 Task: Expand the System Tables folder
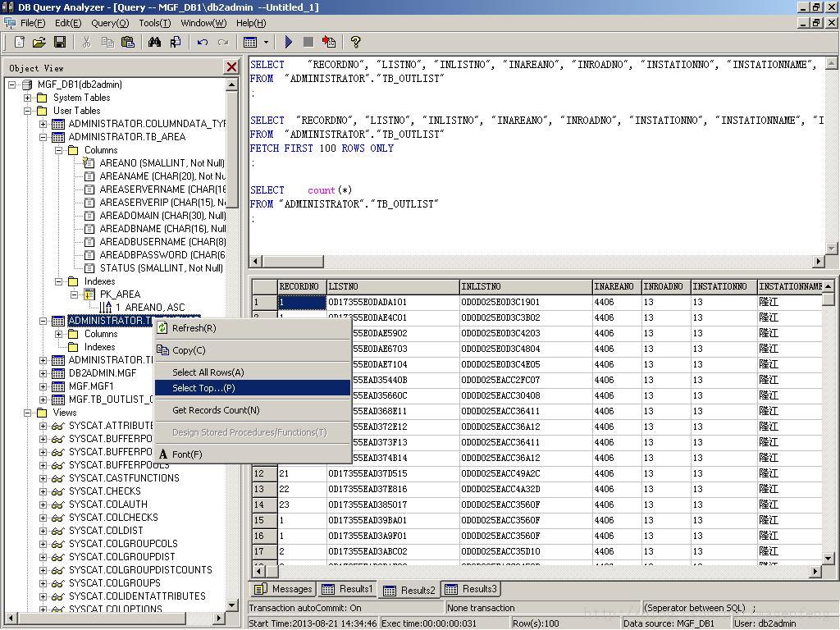click(27, 98)
